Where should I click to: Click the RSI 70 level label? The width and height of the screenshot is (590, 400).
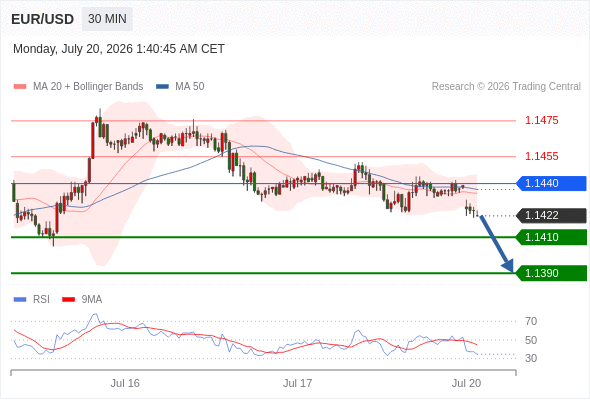click(531, 321)
